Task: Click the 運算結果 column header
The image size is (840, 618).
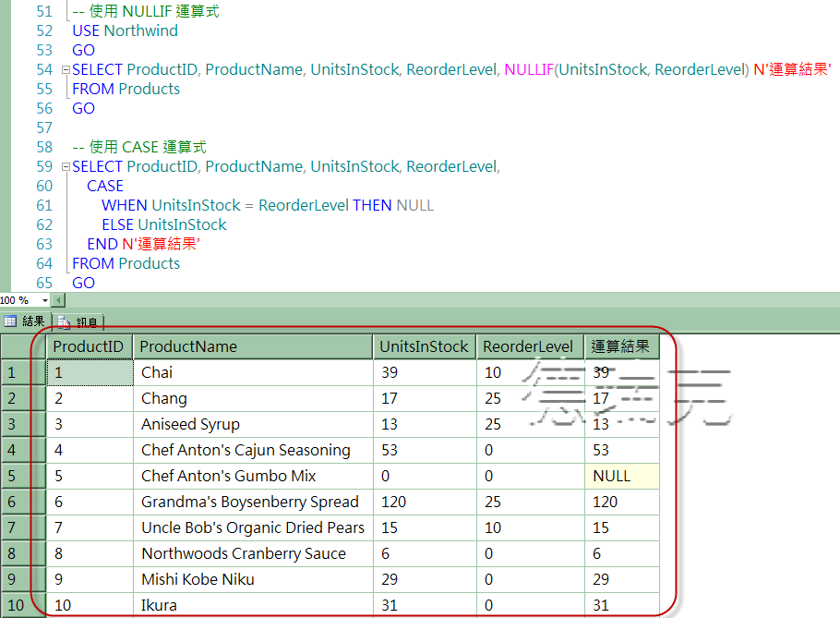Action: [620, 345]
